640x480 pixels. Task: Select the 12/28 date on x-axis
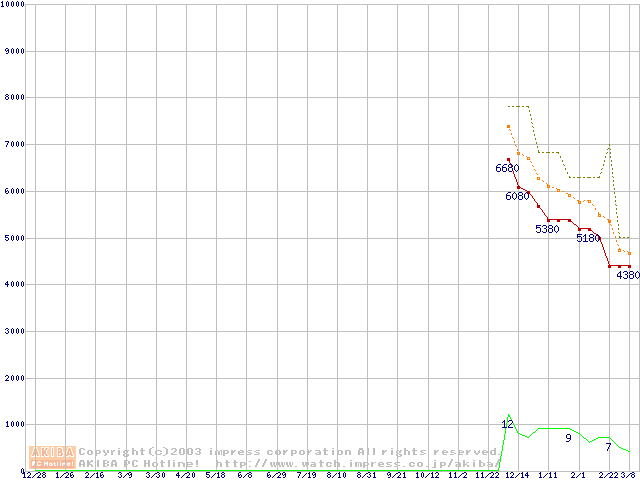(33, 475)
